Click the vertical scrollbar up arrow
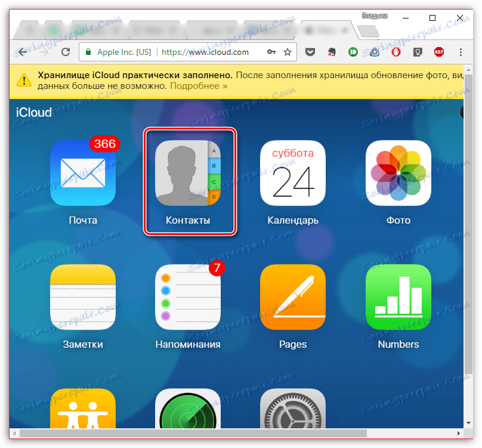This screenshot has width=482, height=448. tap(468, 70)
